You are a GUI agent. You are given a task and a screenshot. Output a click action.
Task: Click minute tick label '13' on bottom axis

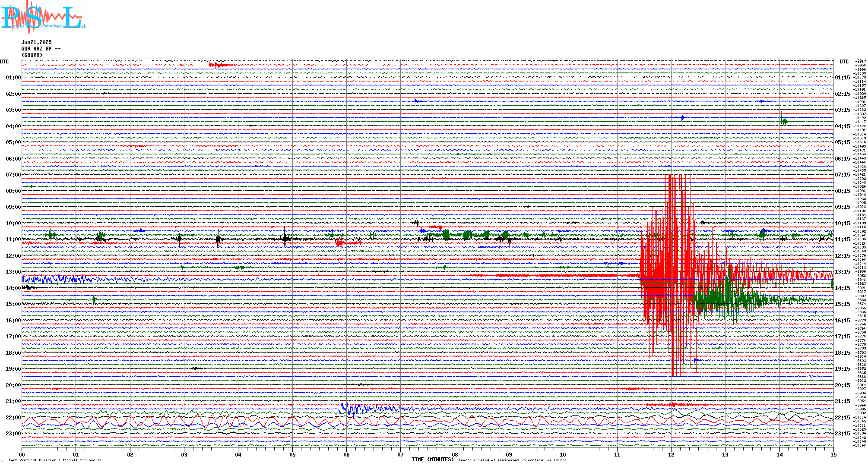[725, 454]
